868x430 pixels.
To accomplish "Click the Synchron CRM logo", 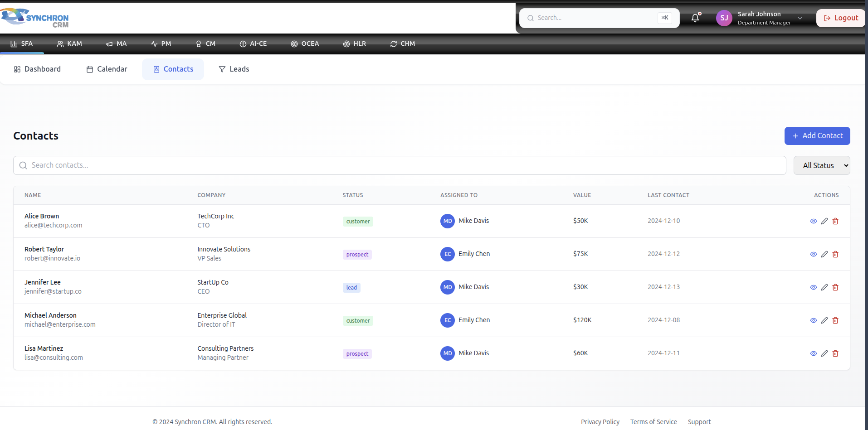I will (35, 18).
